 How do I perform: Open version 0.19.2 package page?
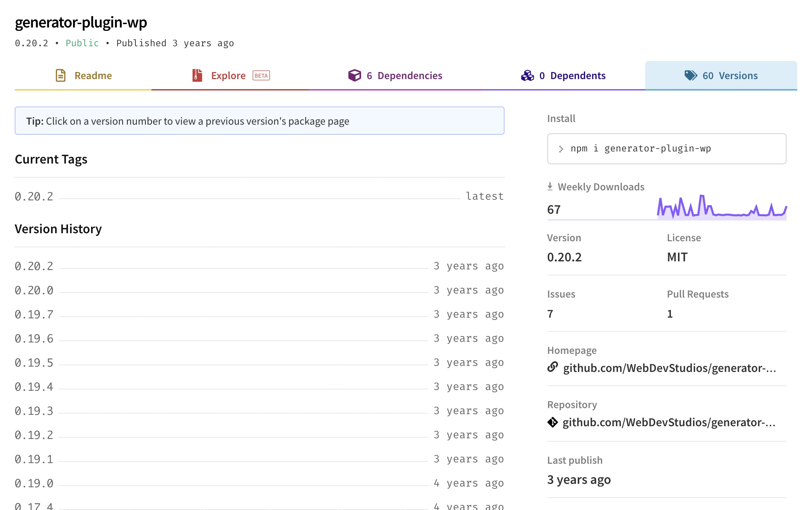(x=34, y=435)
